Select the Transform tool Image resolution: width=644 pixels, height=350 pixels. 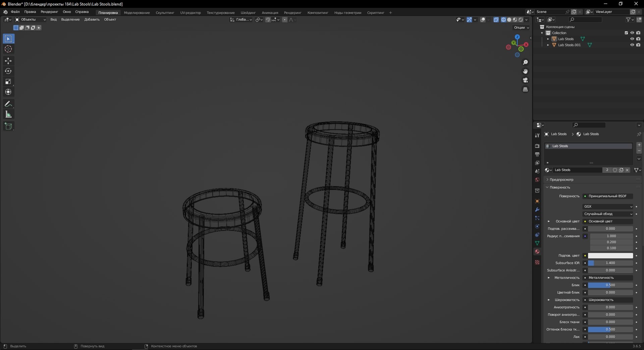point(8,92)
